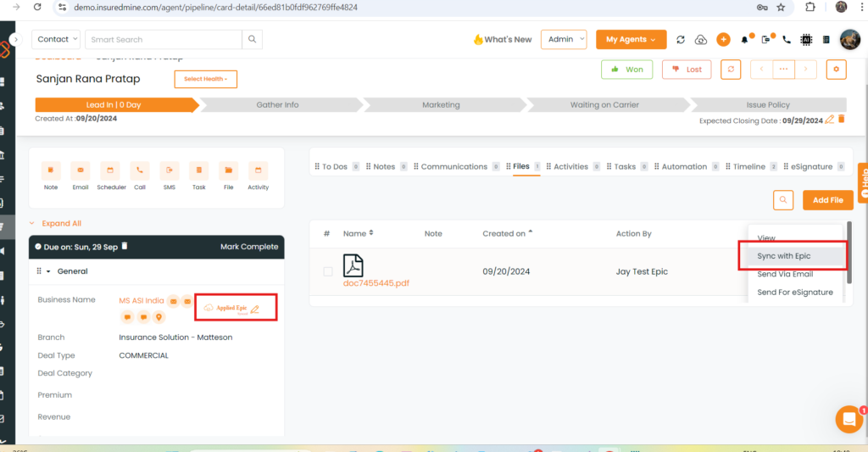Mark the deal as Lost
The height and width of the screenshot is (452, 868).
[x=687, y=70]
